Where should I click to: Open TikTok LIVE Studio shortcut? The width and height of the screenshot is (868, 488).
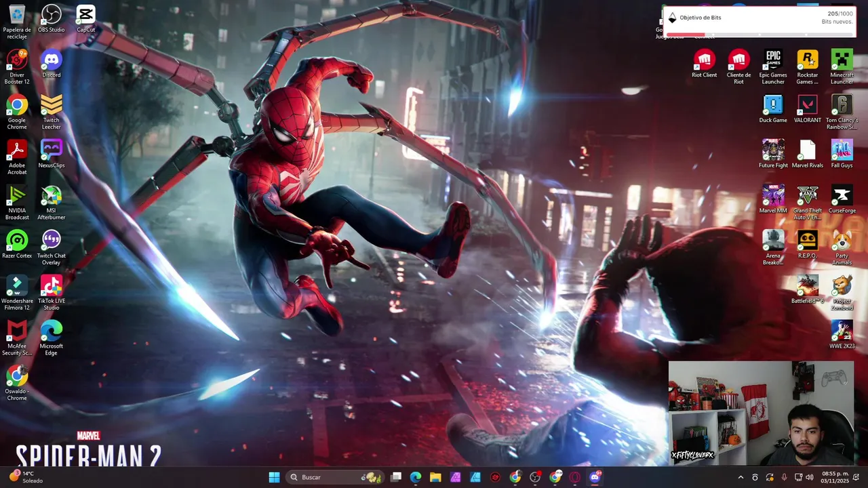[x=52, y=293]
